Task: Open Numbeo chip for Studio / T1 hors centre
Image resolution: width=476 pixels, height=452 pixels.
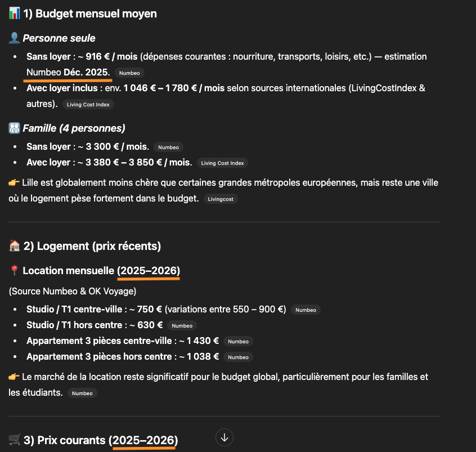Action: tap(182, 325)
